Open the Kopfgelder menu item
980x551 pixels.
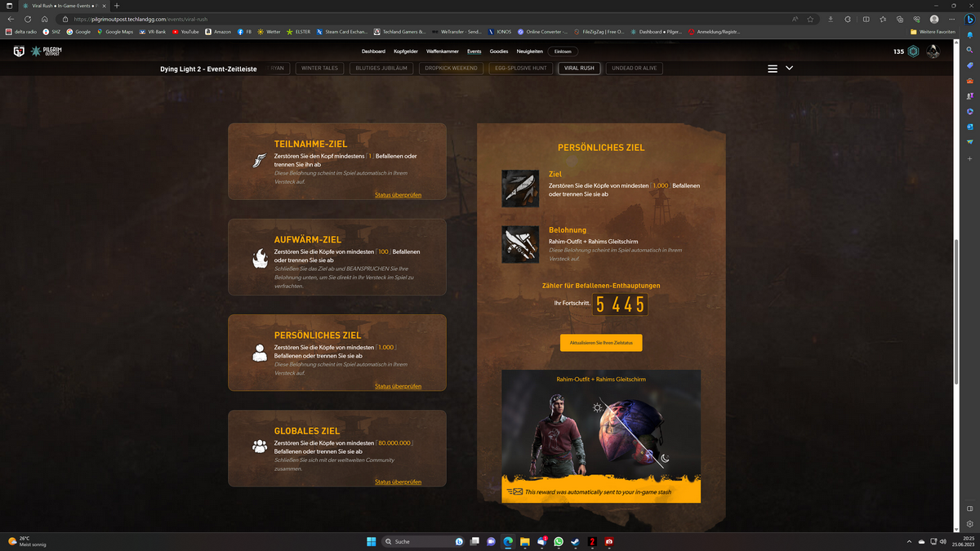(406, 51)
